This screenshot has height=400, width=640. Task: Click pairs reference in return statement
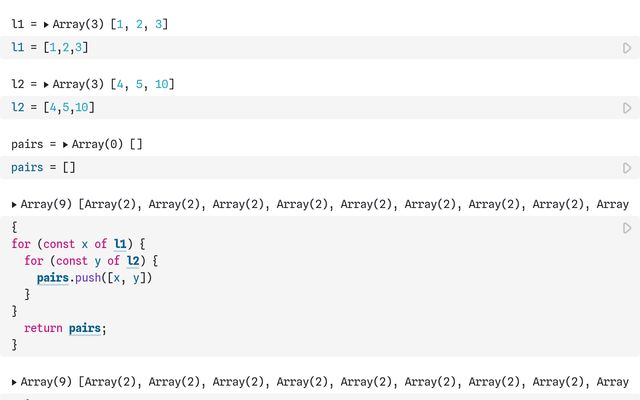[84, 329]
